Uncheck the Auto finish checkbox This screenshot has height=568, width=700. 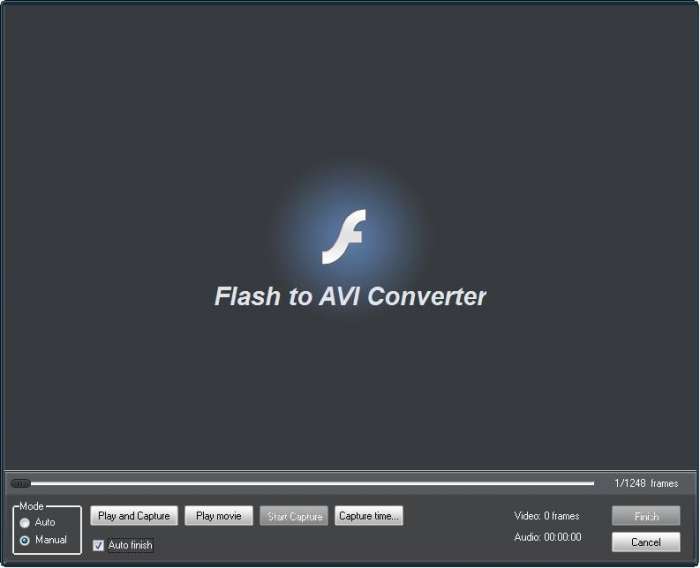(x=99, y=545)
